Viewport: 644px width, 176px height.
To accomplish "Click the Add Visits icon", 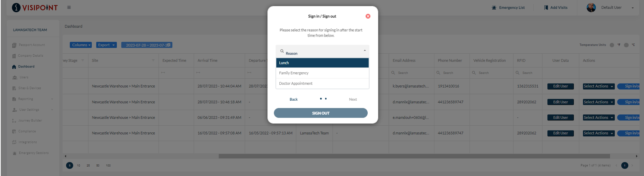I will (x=546, y=7).
